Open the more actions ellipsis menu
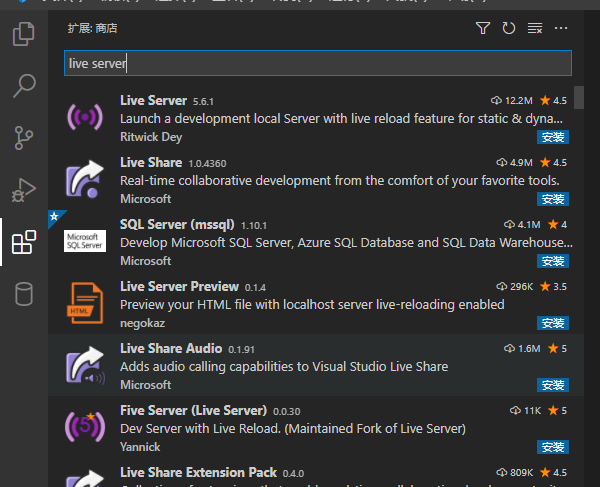 [561, 28]
